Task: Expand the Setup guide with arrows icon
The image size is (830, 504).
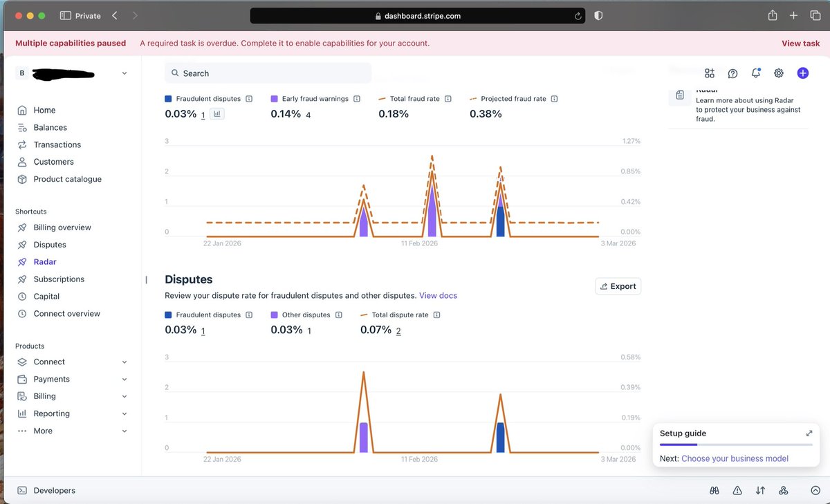Action: point(809,433)
